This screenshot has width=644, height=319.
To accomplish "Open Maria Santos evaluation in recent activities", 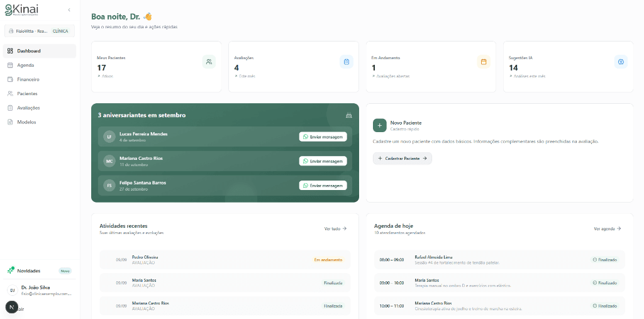I will tap(225, 283).
